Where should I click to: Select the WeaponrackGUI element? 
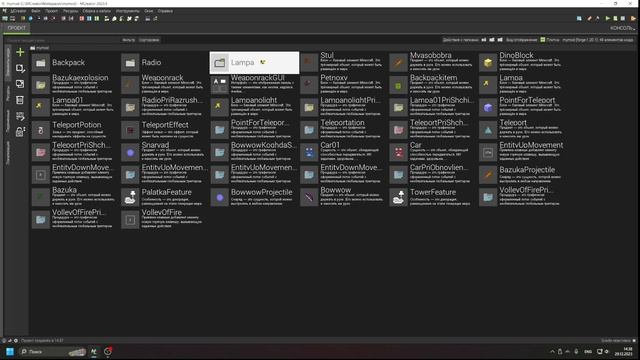[254, 85]
